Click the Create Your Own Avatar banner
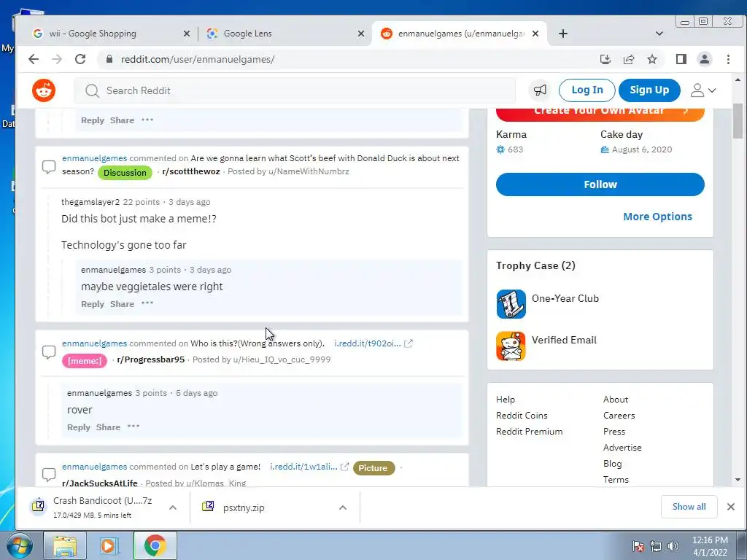The height and width of the screenshot is (560, 747). coord(600,113)
